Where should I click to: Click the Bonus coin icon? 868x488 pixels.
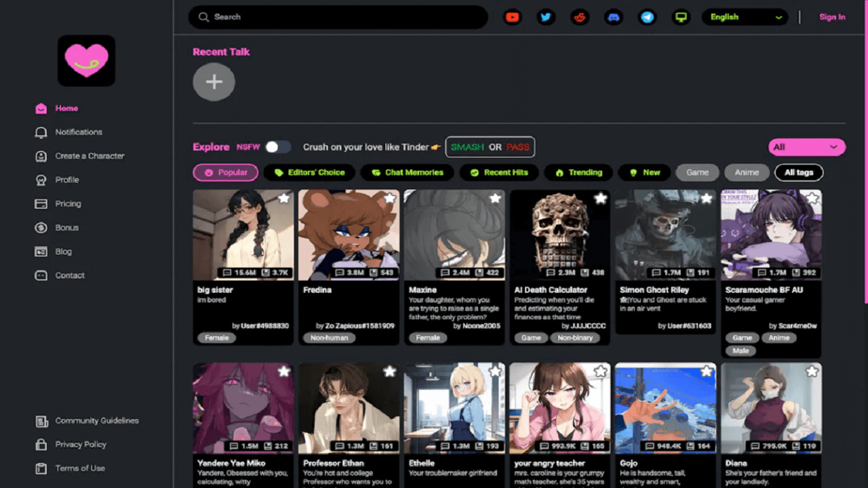pyautogui.click(x=41, y=228)
